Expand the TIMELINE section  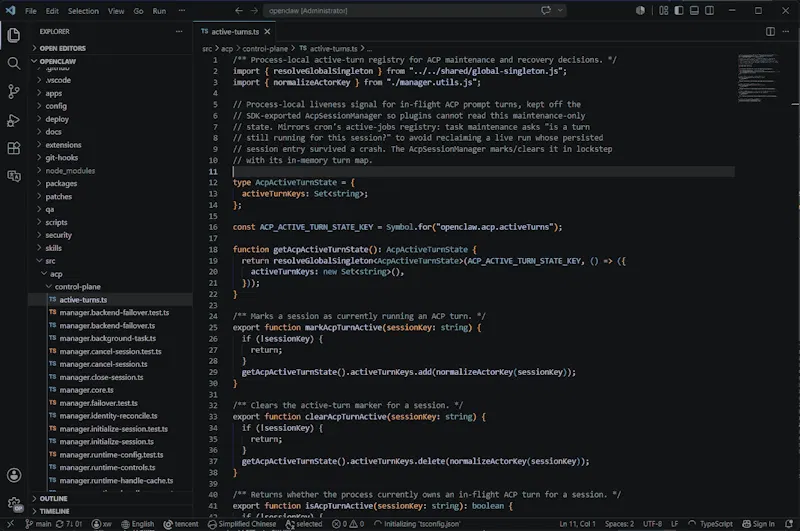(110, 511)
